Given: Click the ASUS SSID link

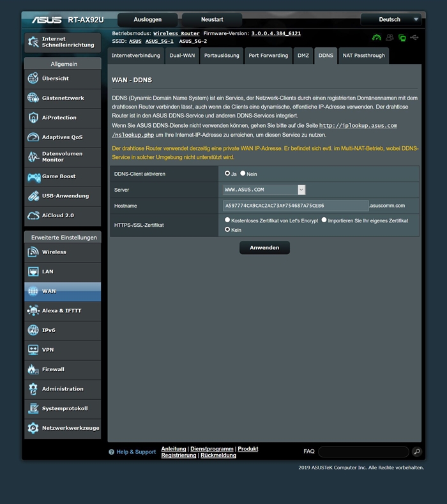Looking at the screenshot, I should (x=135, y=41).
